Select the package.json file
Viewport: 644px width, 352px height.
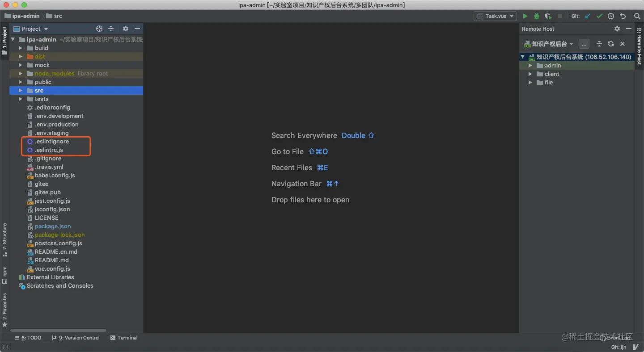tap(53, 226)
